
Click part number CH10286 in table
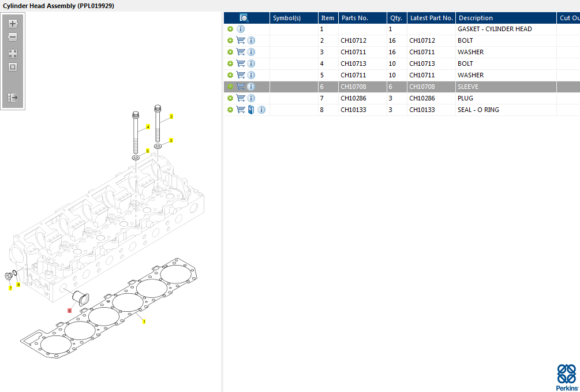[353, 98]
